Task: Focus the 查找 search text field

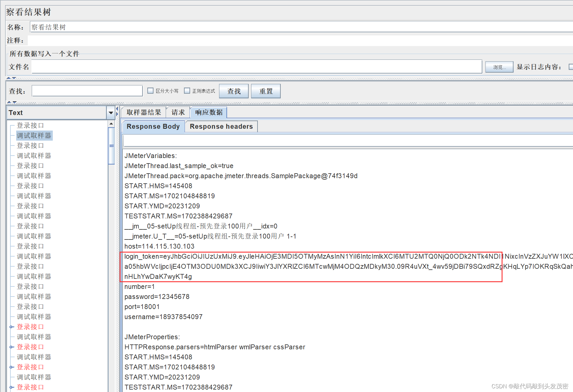Action: point(87,91)
